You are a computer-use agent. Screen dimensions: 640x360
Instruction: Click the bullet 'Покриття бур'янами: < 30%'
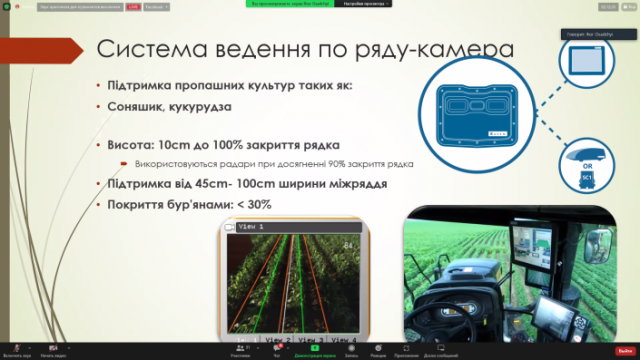pos(189,204)
